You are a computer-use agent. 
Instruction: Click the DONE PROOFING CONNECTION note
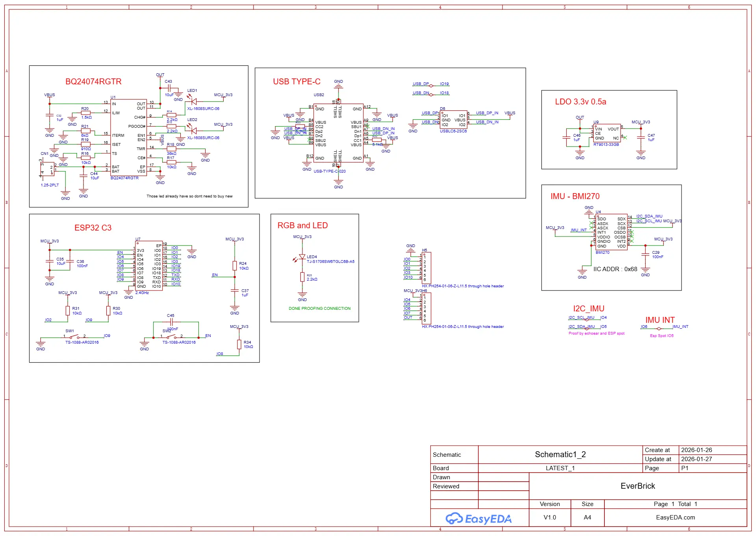319,308
